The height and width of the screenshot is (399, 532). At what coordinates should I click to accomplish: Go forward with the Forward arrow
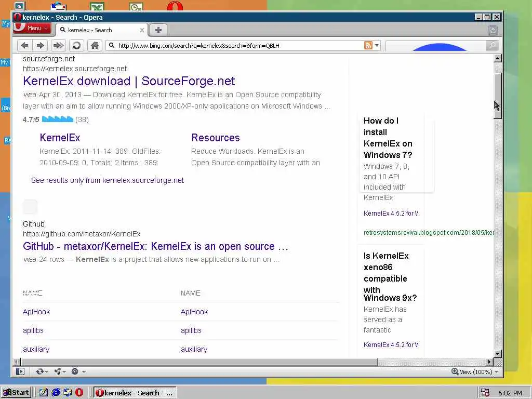pyautogui.click(x=41, y=46)
